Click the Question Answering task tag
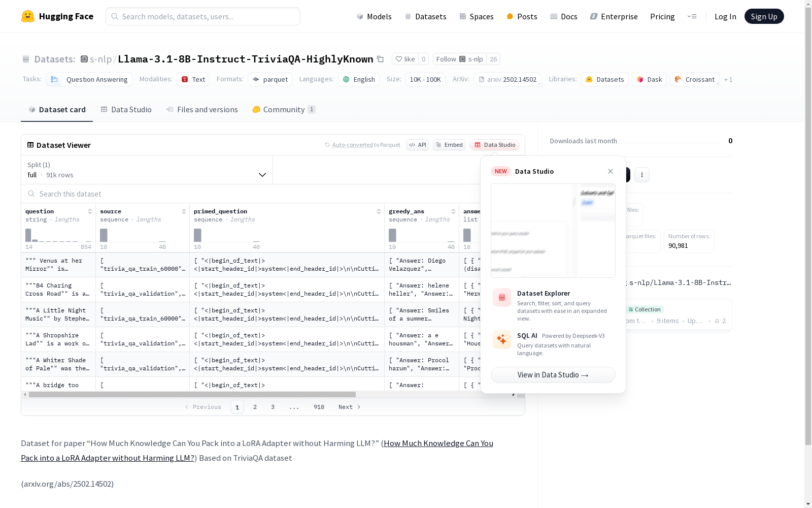This screenshot has width=812, height=508. tap(89, 79)
